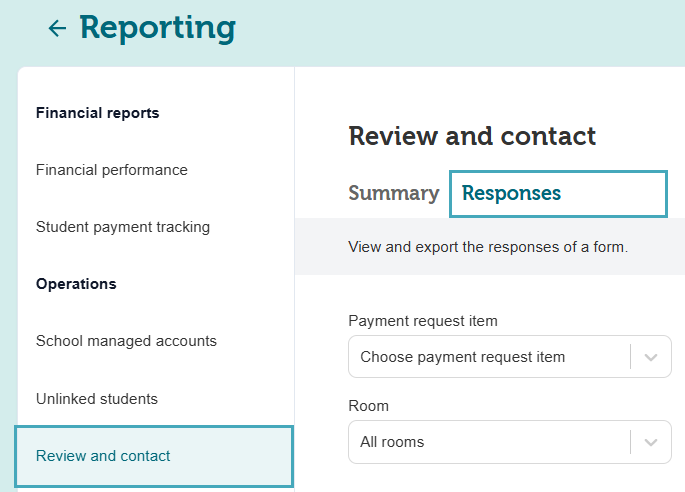
Task: Click the divider line inside Room dropdown
Action: tap(631, 442)
